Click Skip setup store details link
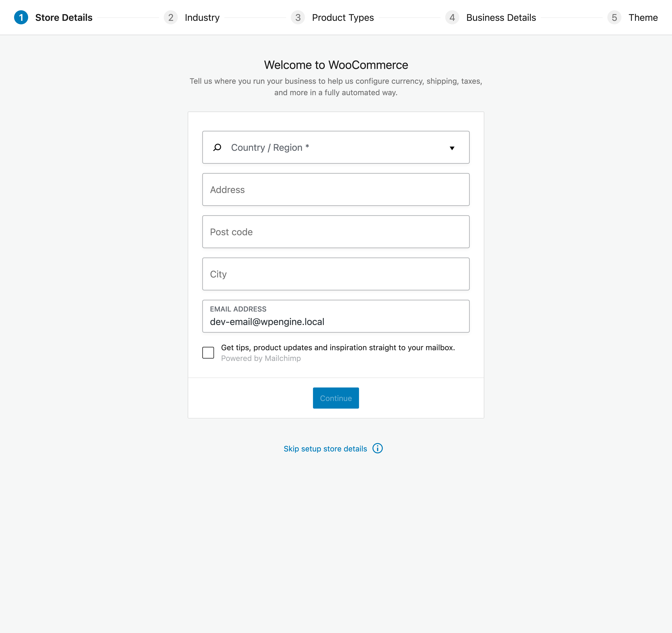Screen dimensions: 672x633 point(325,449)
